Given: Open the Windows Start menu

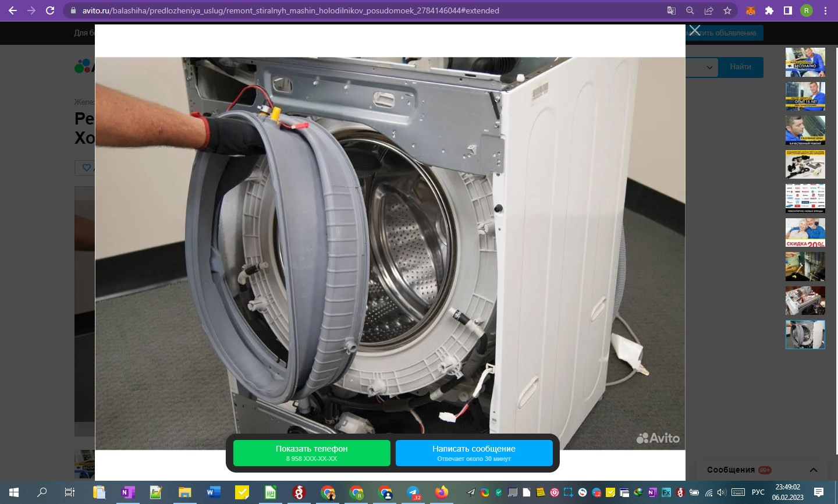Looking at the screenshot, I should pyautogui.click(x=14, y=492).
